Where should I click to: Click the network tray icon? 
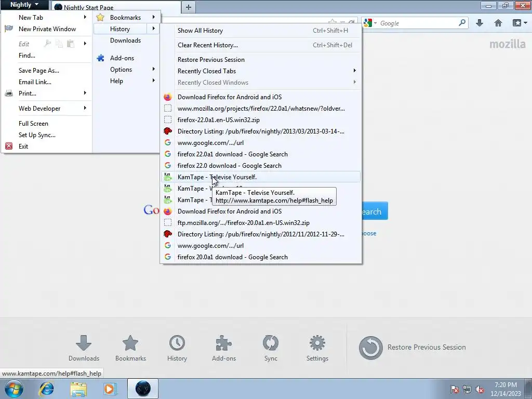pyautogui.click(x=467, y=389)
